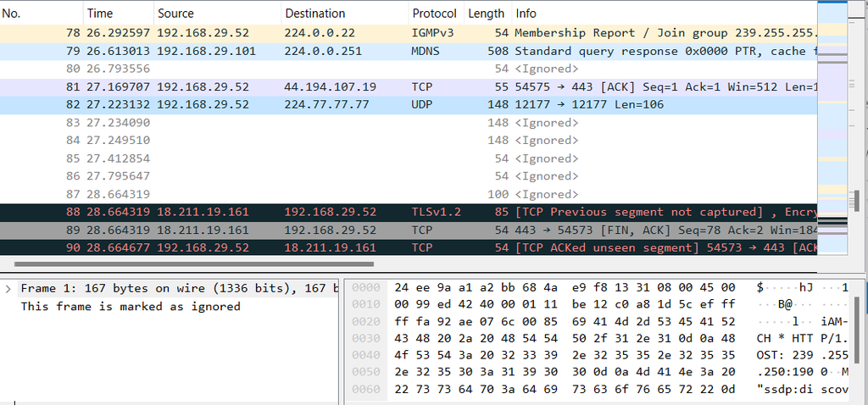Click the colored packet minimap strip
The width and height of the screenshot is (868, 405).
click(x=832, y=127)
